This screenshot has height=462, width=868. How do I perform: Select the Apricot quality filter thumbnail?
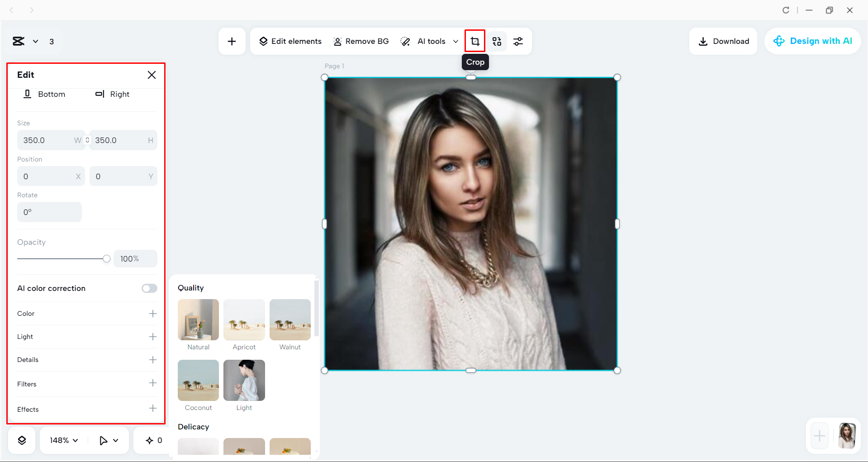[244, 319]
